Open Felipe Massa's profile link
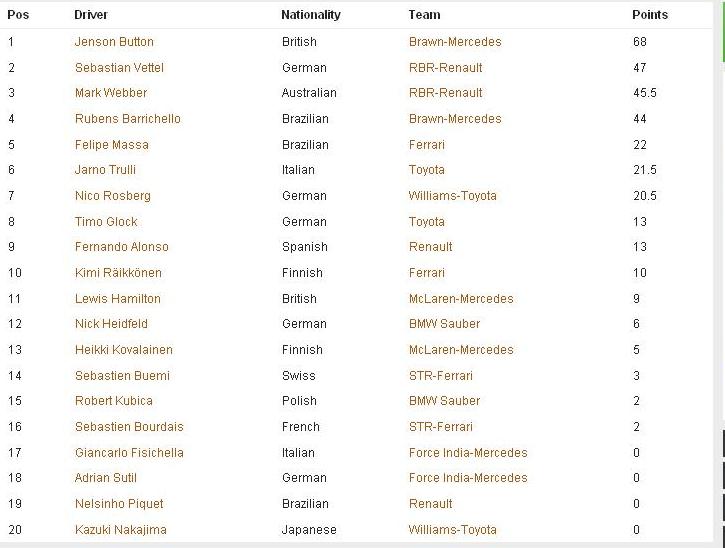The height and width of the screenshot is (548, 725). (x=112, y=145)
